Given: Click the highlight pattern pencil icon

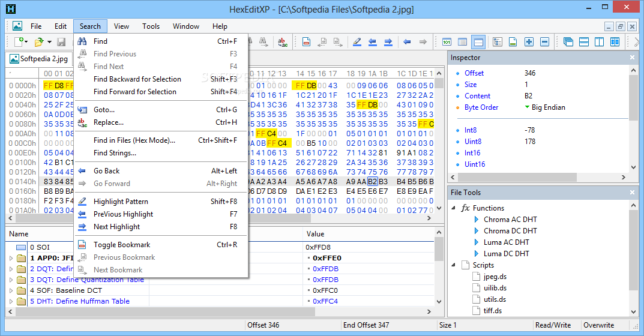Looking at the screenshot, I should coord(357,42).
